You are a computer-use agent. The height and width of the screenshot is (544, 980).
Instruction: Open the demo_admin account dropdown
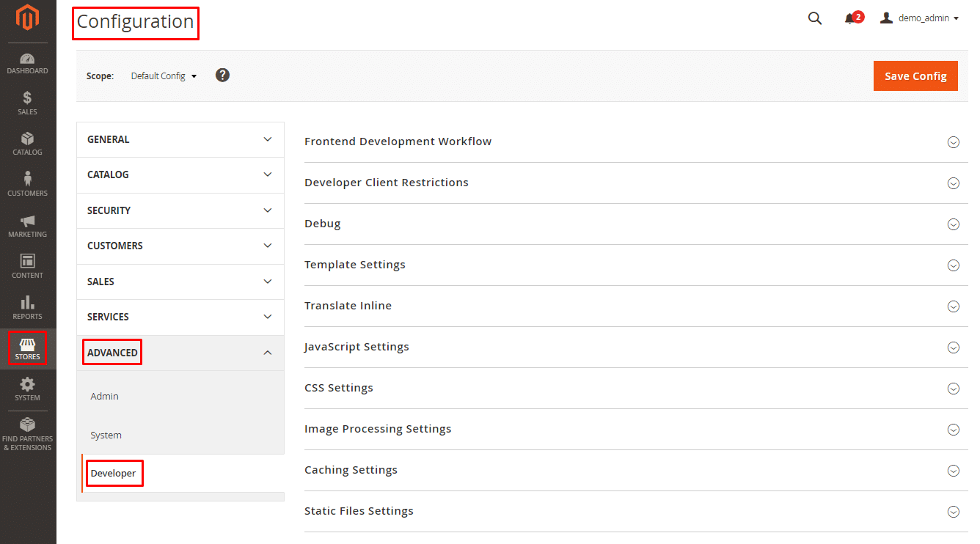click(920, 18)
